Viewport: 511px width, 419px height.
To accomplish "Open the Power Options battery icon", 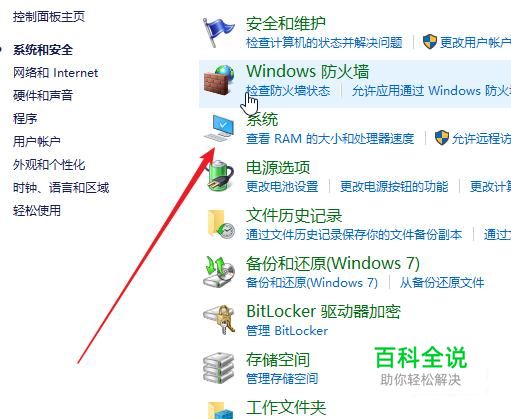I will tap(219, 176).
